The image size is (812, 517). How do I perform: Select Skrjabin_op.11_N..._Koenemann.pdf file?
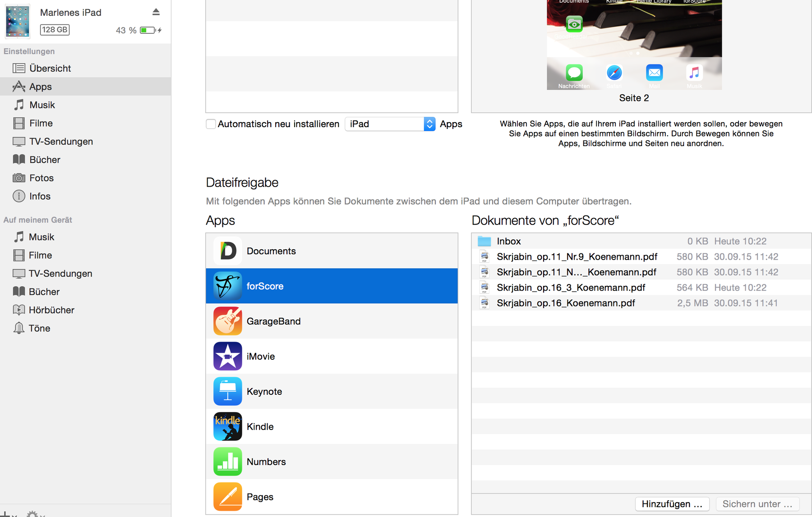pyautogui.click(x=641, y=272)
